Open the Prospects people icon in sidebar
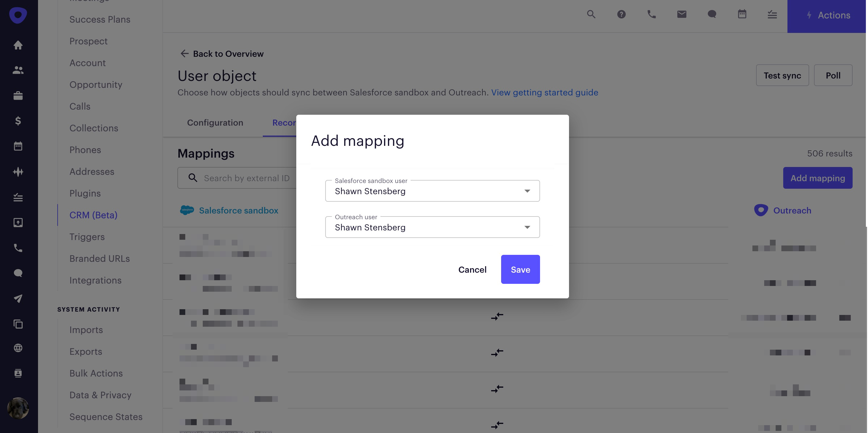 [x=18, y=70]
